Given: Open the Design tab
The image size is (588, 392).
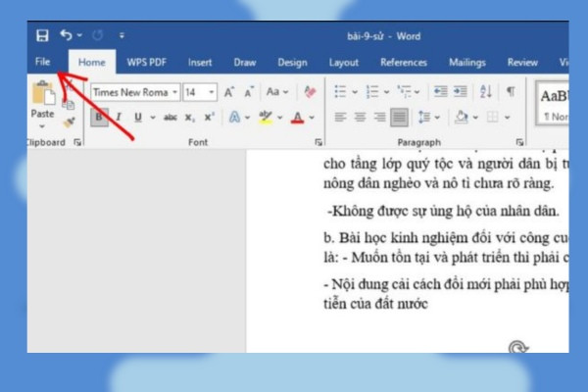Looking at the screenshot, I should pyautogui.click(x=292, y=63).
